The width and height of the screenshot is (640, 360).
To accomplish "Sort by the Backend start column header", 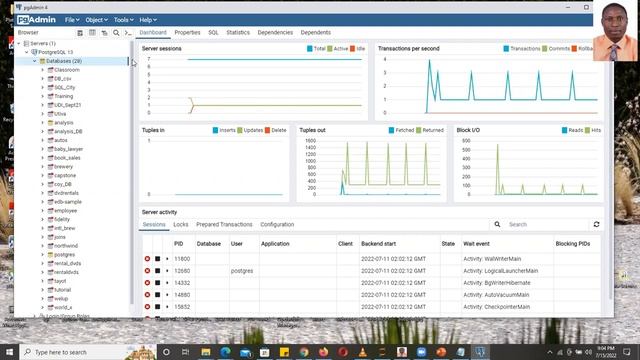I will [x=378, y=244].
